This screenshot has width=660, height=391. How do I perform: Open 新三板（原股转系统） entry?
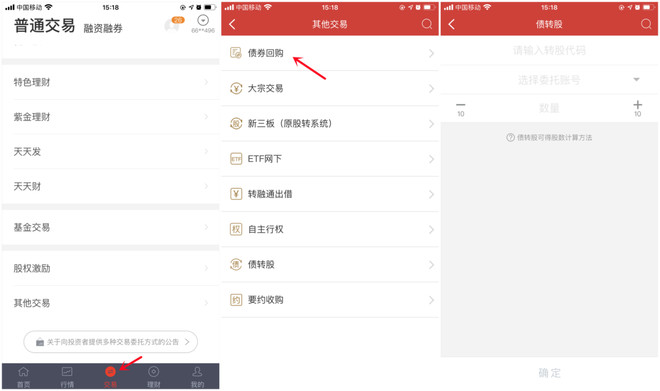pos(330,123)
